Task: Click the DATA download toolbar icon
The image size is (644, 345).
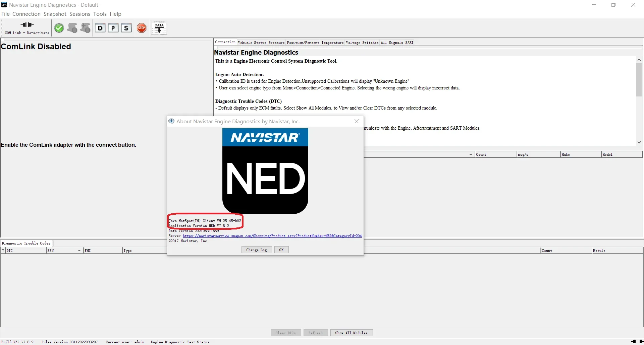Action: click(x=159, y=28)
